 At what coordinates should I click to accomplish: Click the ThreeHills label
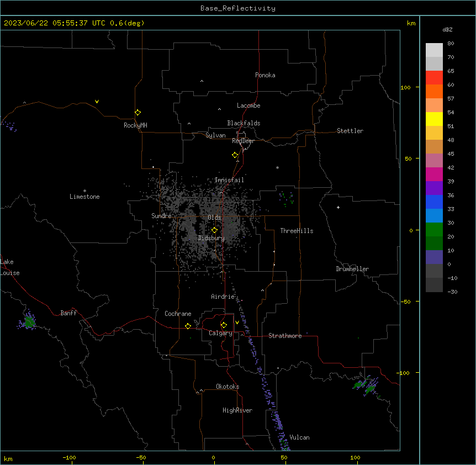(297, 231)
